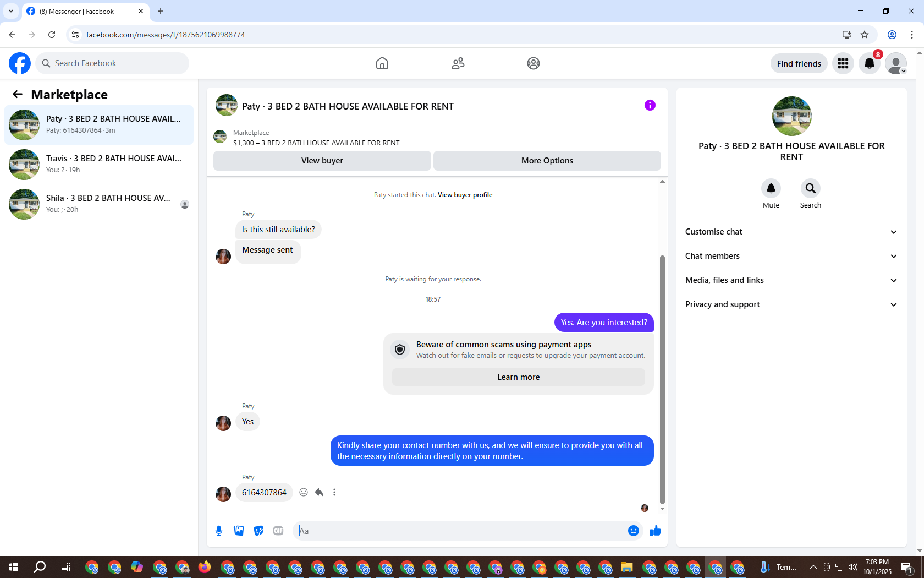Select the Messenger | Facebook browser tab
This screenshot has width=924, height=578.
pyautogui.click(x=85, y=11)
